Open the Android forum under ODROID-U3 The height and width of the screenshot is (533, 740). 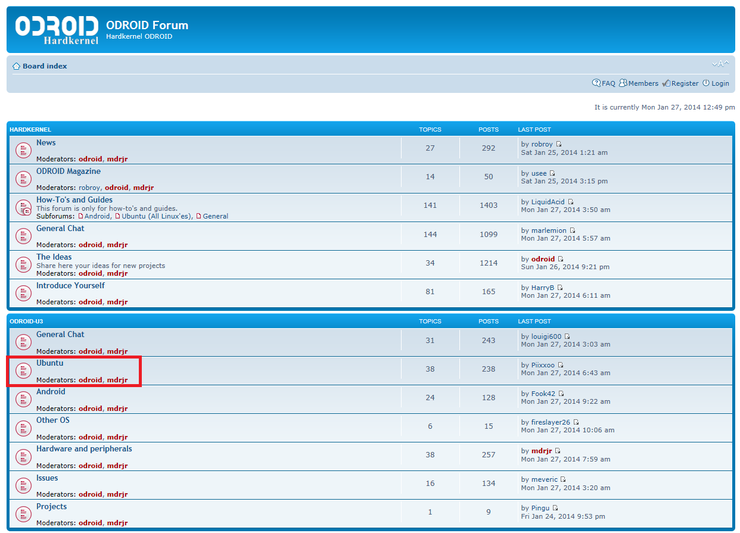coord(50,391)
